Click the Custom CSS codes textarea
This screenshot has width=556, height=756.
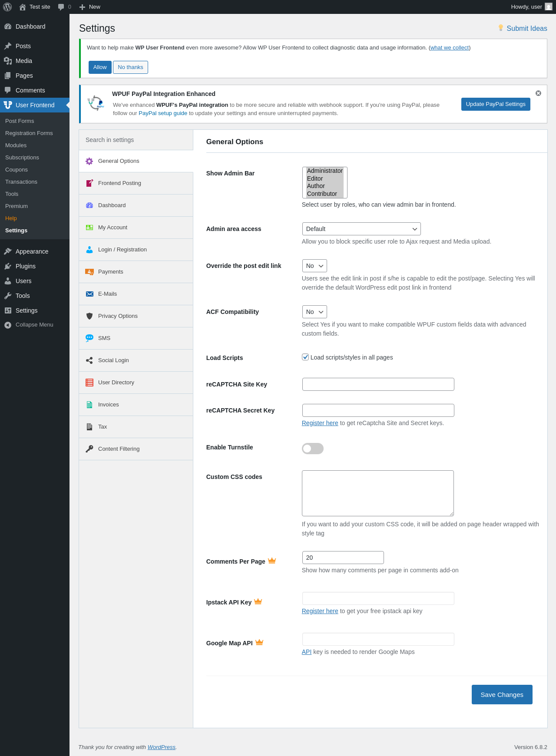tap(378, 493)
